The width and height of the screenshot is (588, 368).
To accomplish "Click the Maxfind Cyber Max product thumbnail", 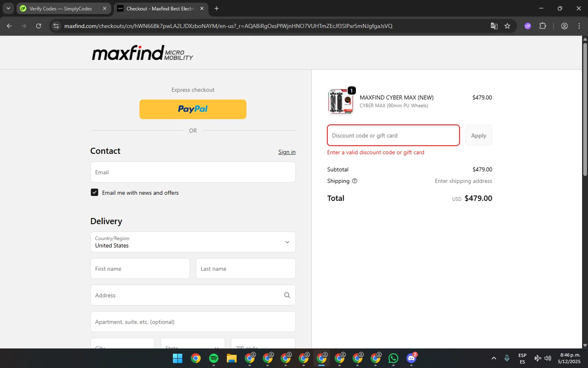I will coord(341,101).
